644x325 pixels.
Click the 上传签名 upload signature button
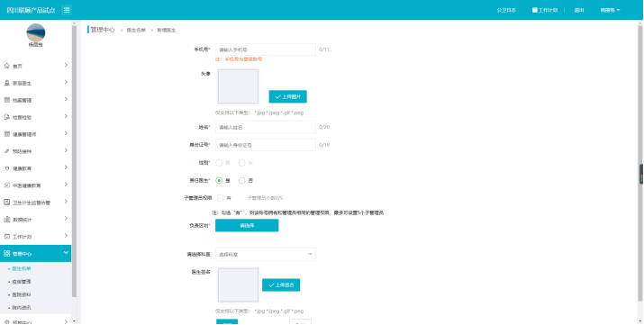click(x=281, y=285)
